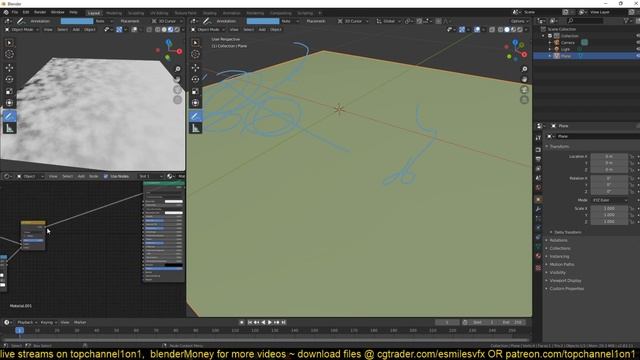Select the Move tool in main viewport toolbar
640x360 pixels.
click(x=196, y=67)
